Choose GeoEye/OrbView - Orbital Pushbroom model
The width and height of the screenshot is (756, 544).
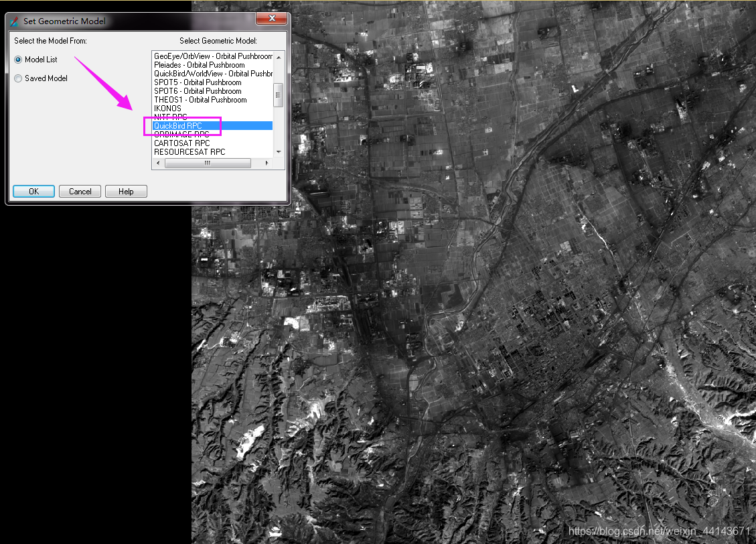coord(213,56)
